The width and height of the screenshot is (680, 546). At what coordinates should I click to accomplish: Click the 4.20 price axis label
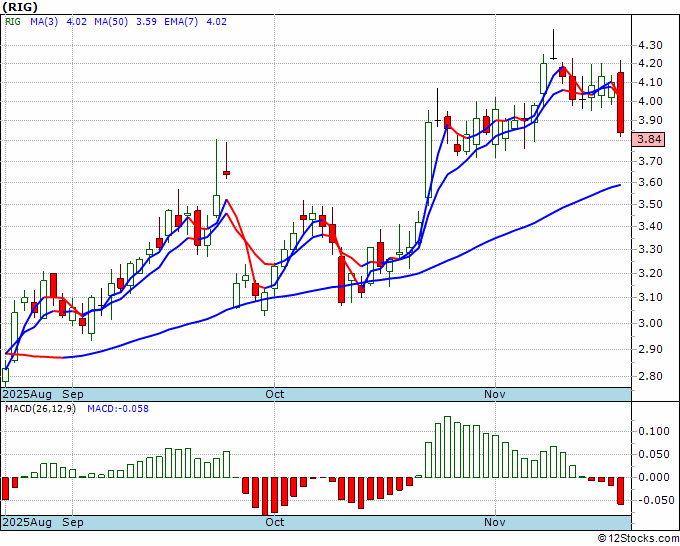[x=650, y=63]
